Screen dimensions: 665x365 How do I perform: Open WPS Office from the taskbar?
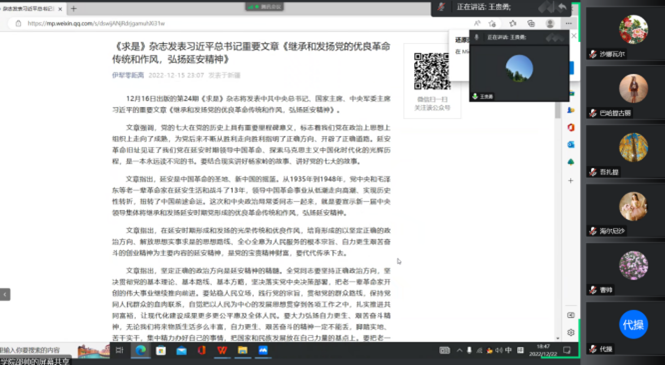point(222,350)
